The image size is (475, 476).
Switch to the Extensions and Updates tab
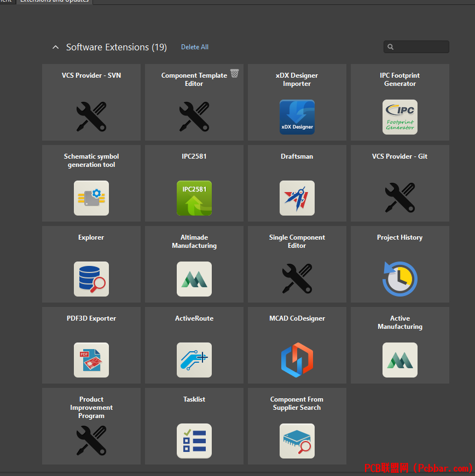(54, 1)
